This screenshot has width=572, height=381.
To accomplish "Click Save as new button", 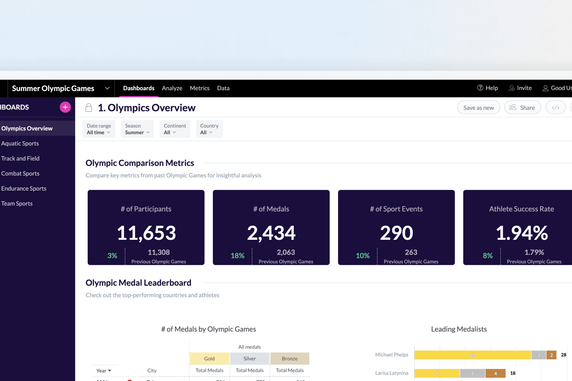I will [478, 108].
